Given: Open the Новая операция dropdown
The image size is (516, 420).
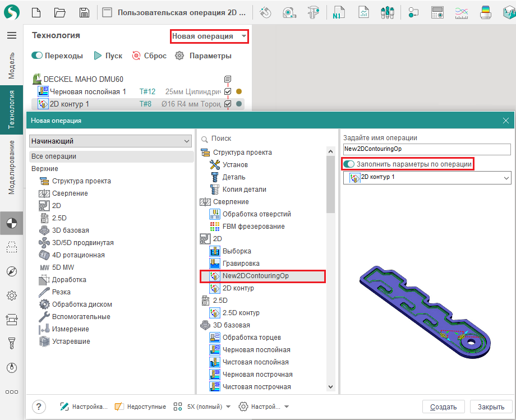Looking at the screenshot, I should click(209, 36).
